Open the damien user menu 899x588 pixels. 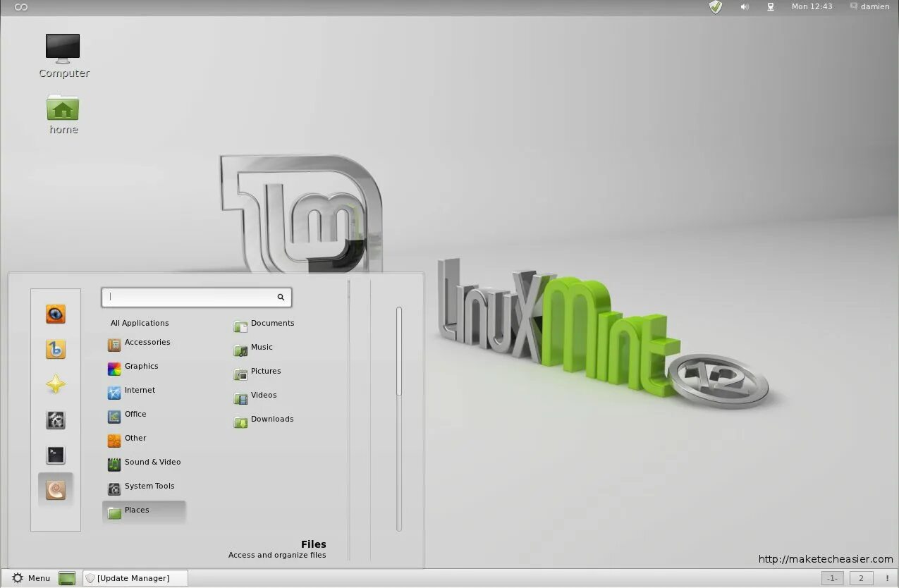(x=869, y=7)
